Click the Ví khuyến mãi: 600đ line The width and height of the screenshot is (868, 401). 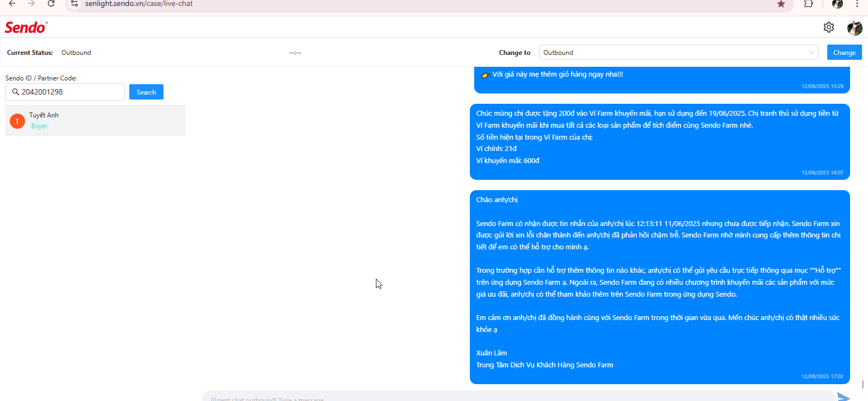tap(508, 160)
